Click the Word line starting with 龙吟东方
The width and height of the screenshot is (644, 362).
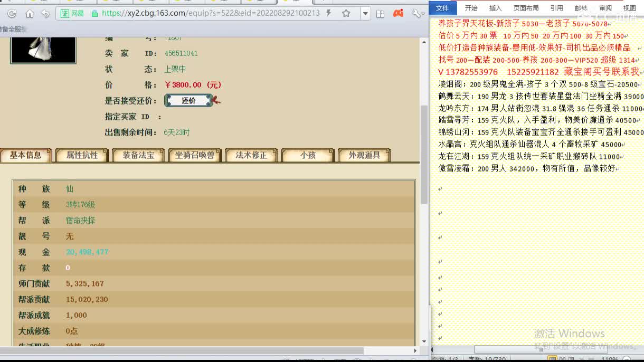(x=541, y=108)
